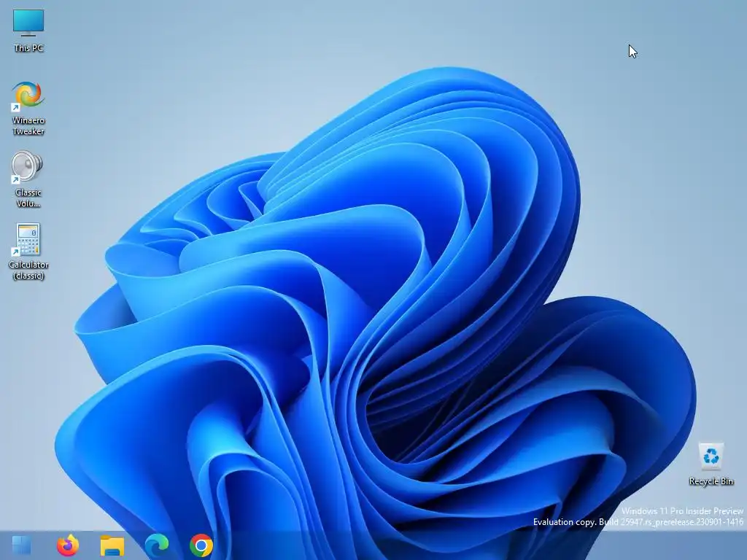Launch Firefox from the taskbar
Screen dimensions: 747x560
click(x=68, y=545)
